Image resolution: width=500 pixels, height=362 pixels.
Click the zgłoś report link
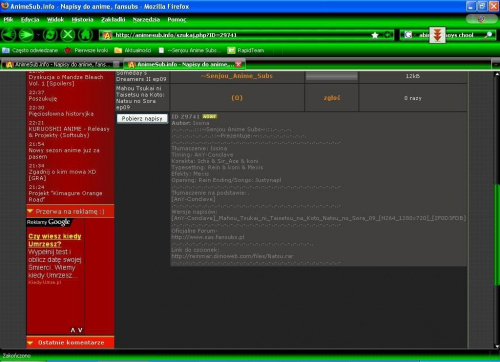point(332,98)
